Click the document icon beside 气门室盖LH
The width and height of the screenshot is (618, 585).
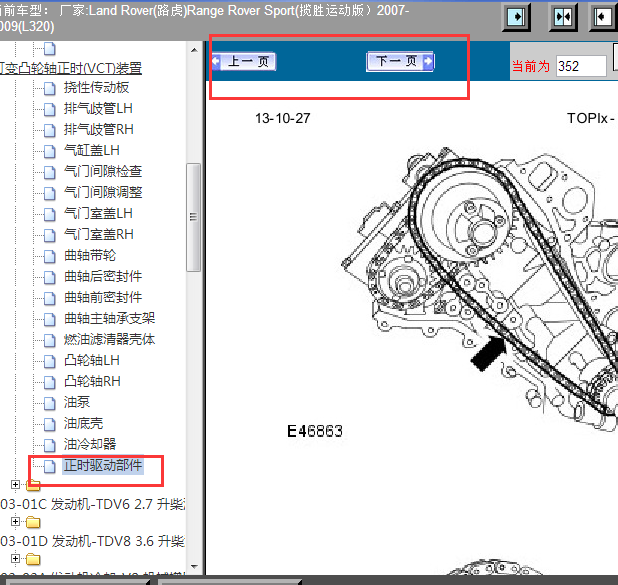(x=49, y=214)
